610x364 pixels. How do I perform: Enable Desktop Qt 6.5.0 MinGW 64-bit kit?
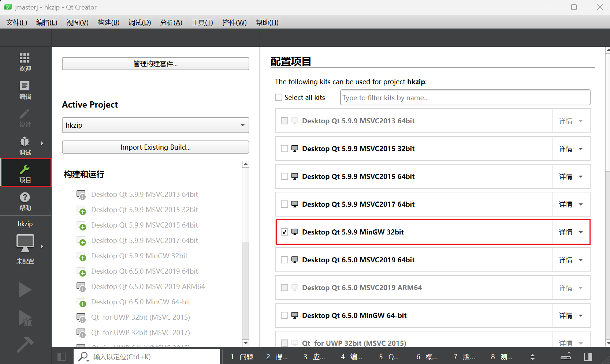pyautogui.click(x=284, y=315)
